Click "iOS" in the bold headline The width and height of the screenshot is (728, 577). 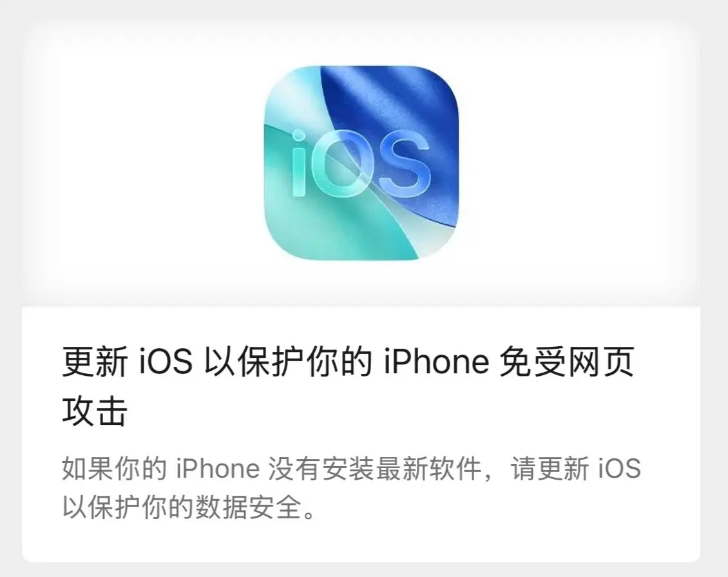coord(166,362)
